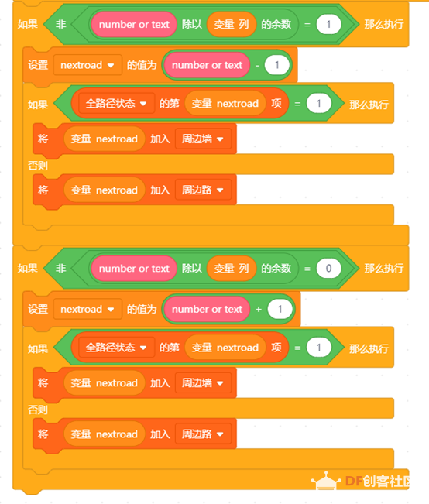Select the first 变量 列 variable block

coord(232,25)
